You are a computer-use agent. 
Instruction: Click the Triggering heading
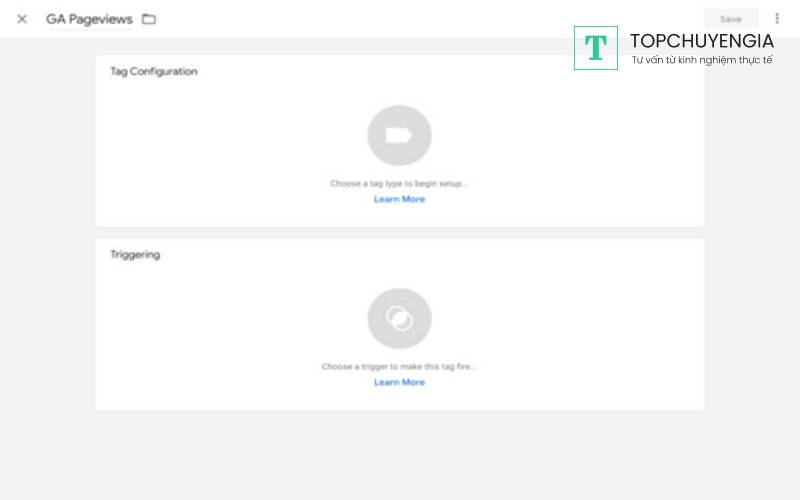[x=135, y=255]
